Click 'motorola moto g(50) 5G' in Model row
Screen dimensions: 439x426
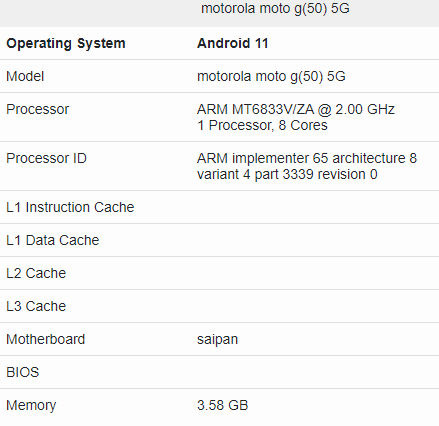[271, 77]
